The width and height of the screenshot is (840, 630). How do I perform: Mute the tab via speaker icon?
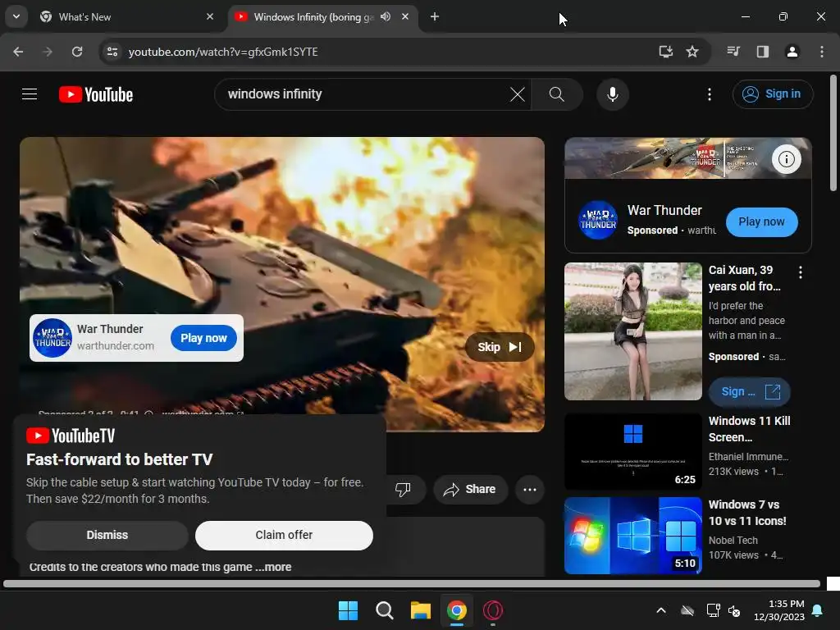[x=386, y=17]
